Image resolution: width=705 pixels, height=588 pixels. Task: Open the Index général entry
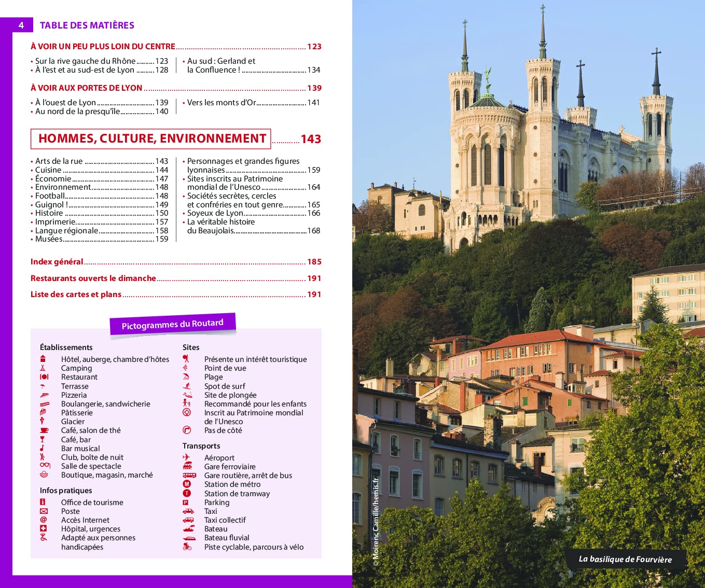tap(57, 262)
